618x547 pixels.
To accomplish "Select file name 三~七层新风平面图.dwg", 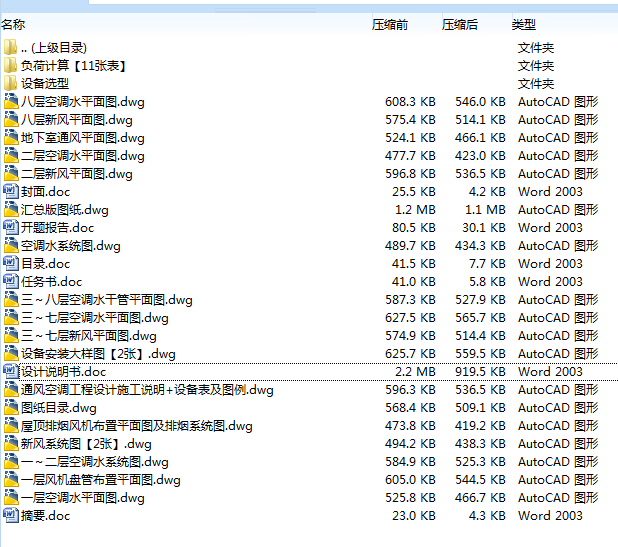I will click(x=89, y=336).
